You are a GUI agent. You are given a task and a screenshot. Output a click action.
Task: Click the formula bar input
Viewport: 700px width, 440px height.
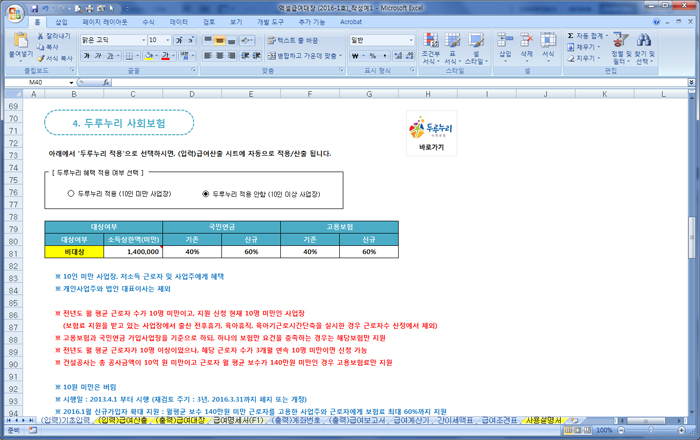point(400,83)
